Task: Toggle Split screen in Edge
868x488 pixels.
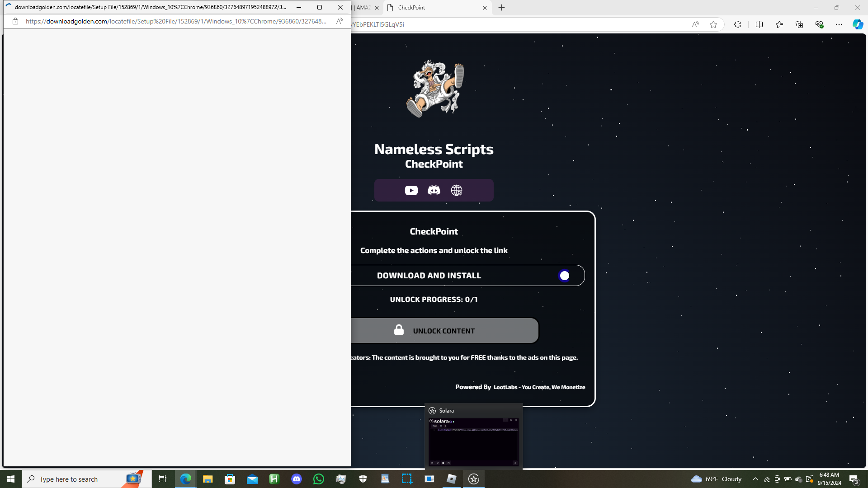Action: pos(759,24)
